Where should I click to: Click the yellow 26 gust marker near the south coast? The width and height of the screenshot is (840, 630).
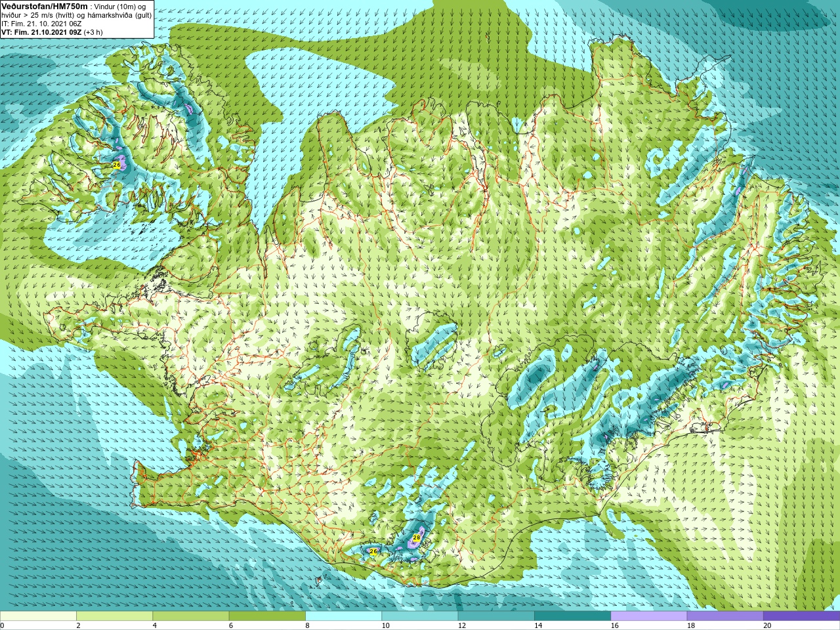click(x=373, y=551)
